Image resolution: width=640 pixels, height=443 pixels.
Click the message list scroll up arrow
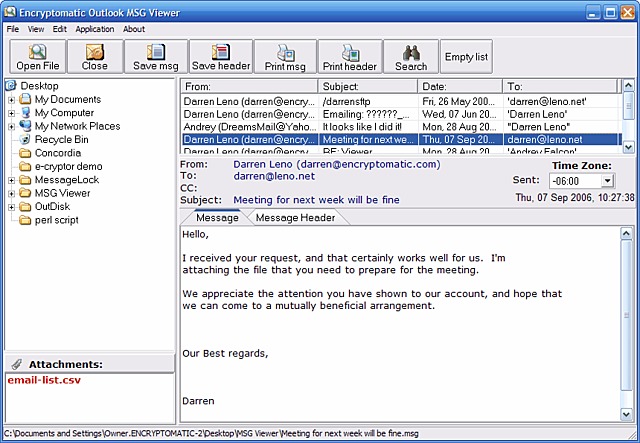629,85
